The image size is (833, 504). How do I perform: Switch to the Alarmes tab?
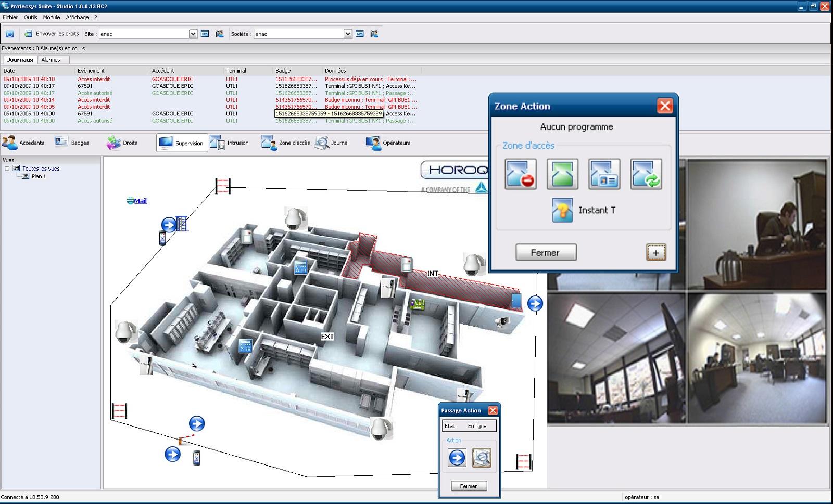pos(51,60)
